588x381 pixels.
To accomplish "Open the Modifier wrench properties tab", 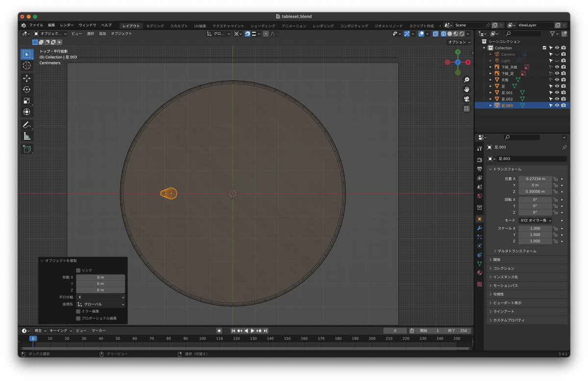I will 479,228.
